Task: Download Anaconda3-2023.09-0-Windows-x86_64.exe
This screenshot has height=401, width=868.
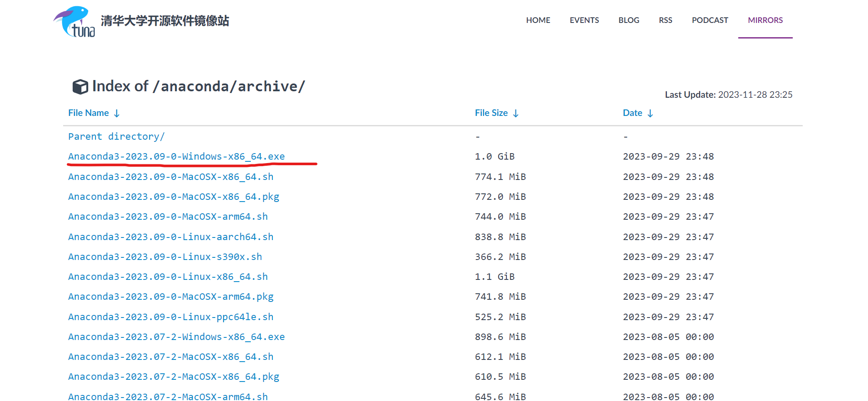Action: (x=176, y=157)
